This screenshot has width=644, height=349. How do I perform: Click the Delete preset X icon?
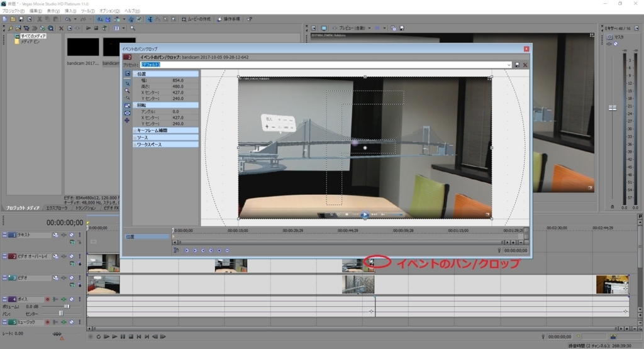tap(525, 65)
